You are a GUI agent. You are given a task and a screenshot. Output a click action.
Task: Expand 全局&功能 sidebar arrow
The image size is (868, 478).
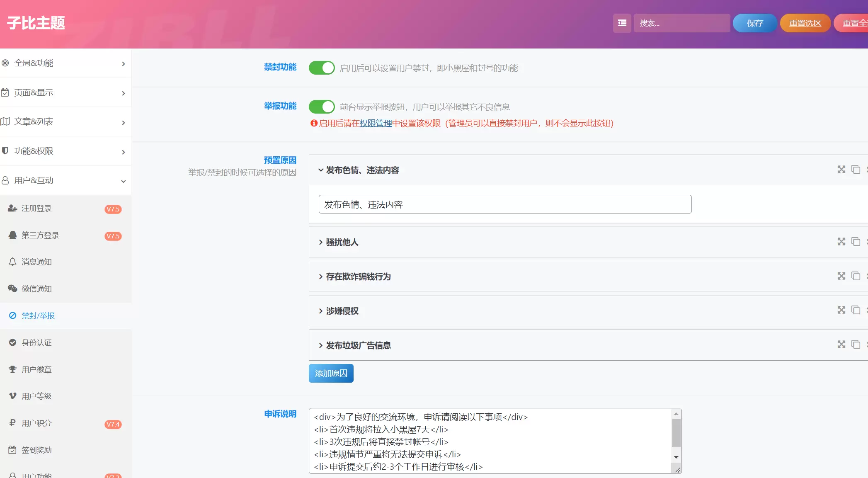(x=124, y=64)
